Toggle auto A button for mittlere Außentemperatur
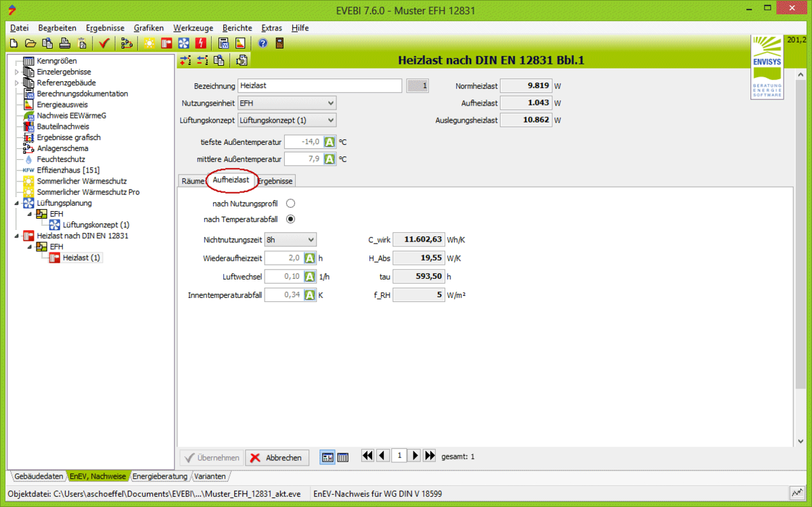The height and width of the screenshot is (507, 812). click(330, 159)
